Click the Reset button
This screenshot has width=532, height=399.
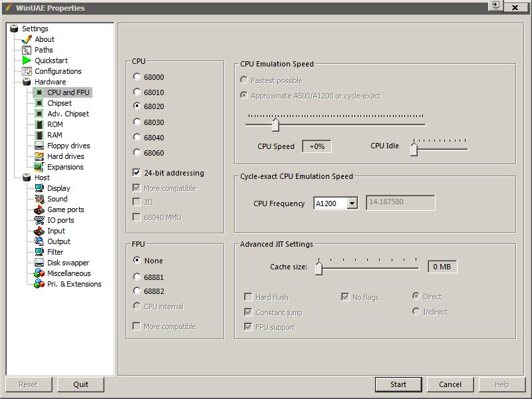[28, 384]
